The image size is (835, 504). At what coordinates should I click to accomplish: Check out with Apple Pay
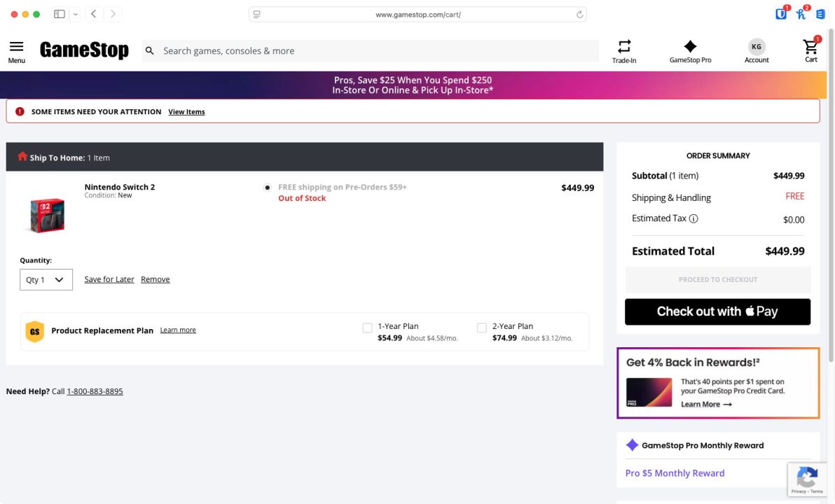[x=717, y=311]
